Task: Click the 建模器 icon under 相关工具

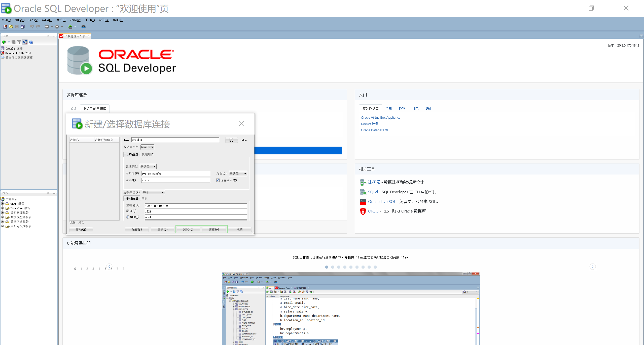Action: [x=363, y=182]
